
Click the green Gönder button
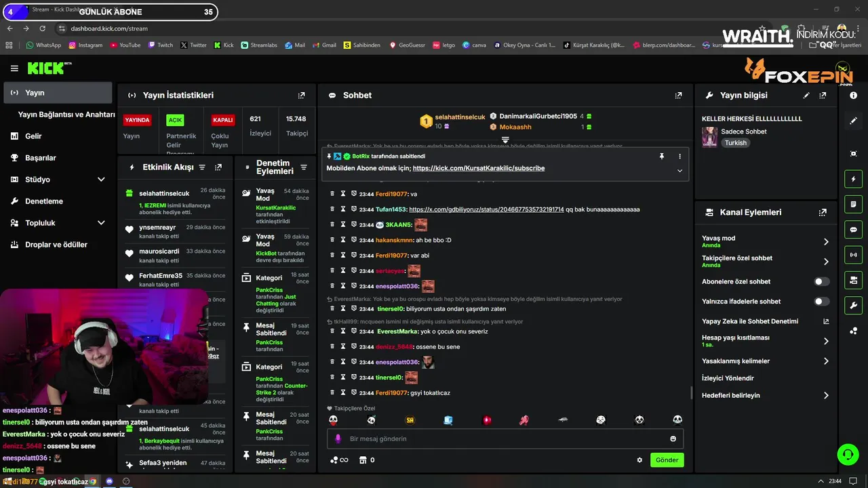(x=667, y=460)
